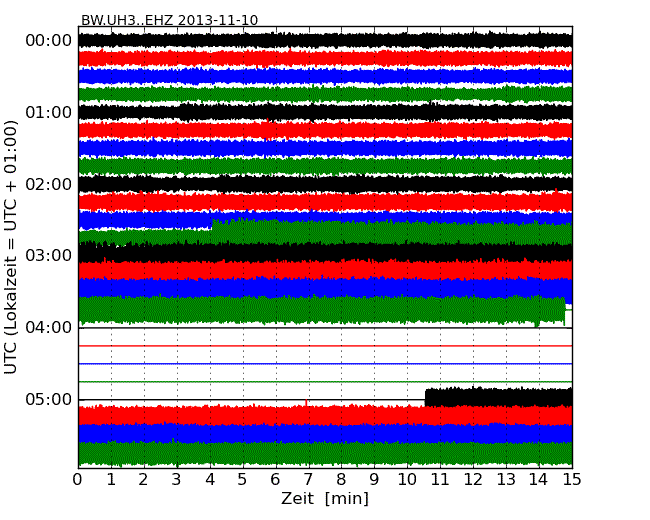Screen dimensions: 650x520
Task: Click the x-axis tick label '14'
Action: pos(539,480)
